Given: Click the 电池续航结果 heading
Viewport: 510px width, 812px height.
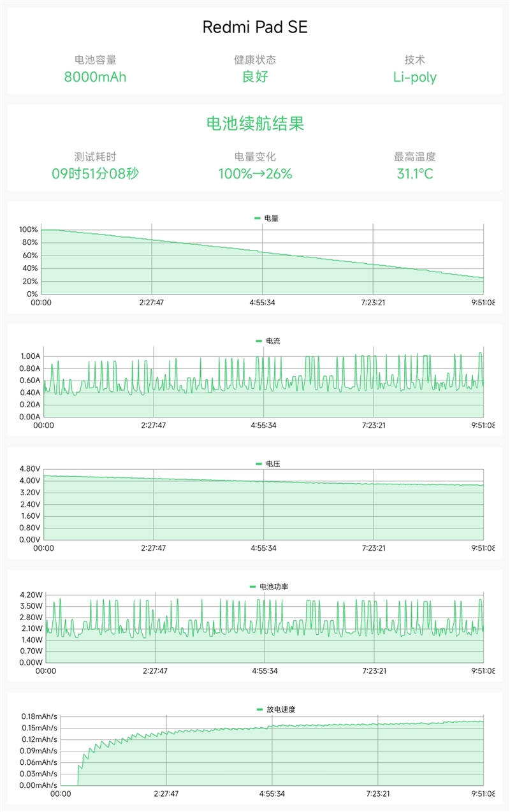Looking at the screenshot, I should pos(255,124).
